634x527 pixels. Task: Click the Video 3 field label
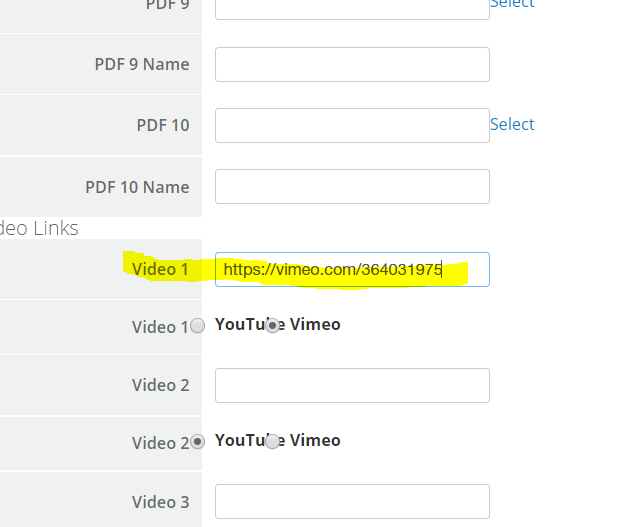[x=161, y=502]
